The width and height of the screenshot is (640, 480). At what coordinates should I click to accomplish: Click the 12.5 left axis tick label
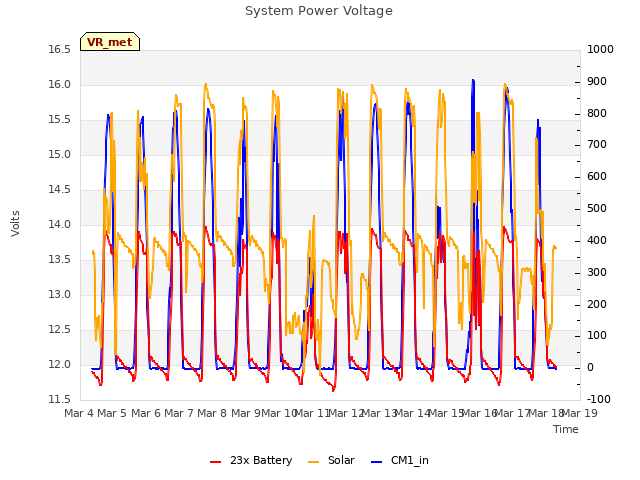[x=60, y=329]
